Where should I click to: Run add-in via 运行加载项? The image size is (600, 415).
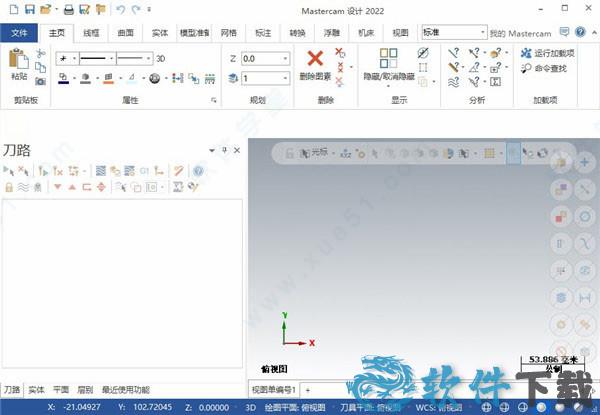pyautogui.click(x=546, y=53)
